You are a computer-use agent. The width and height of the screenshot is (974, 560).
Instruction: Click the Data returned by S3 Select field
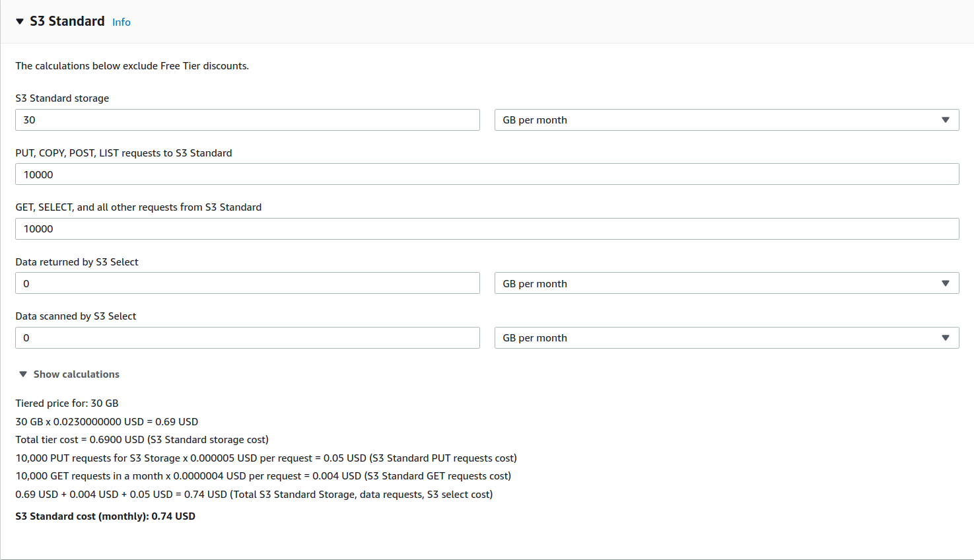tap(247, 283)
